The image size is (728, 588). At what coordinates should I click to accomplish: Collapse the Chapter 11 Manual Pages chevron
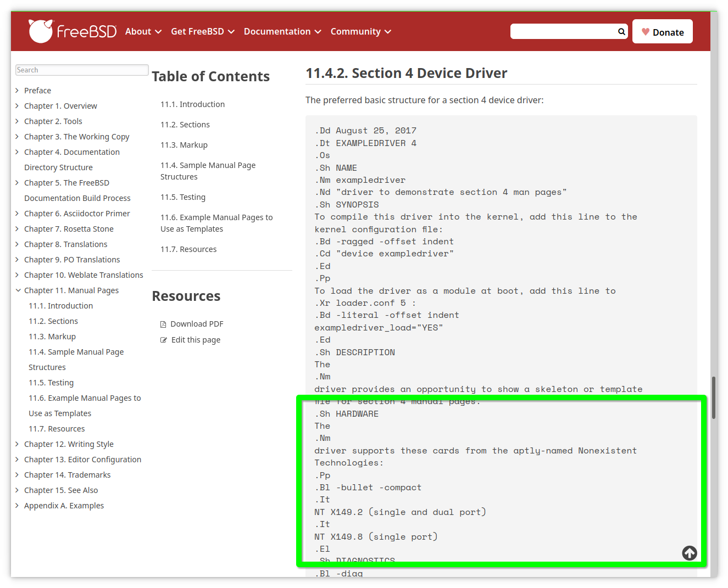18,290
